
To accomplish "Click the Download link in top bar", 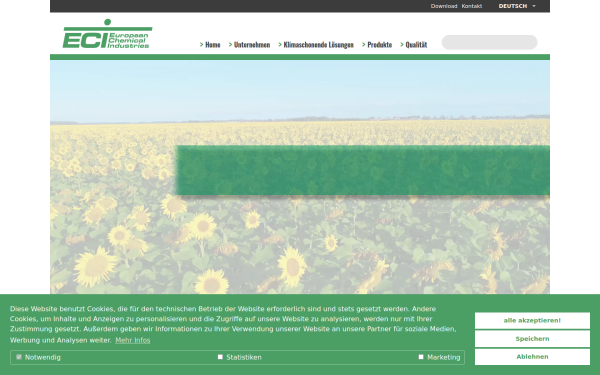I will (x=444, y=6).
